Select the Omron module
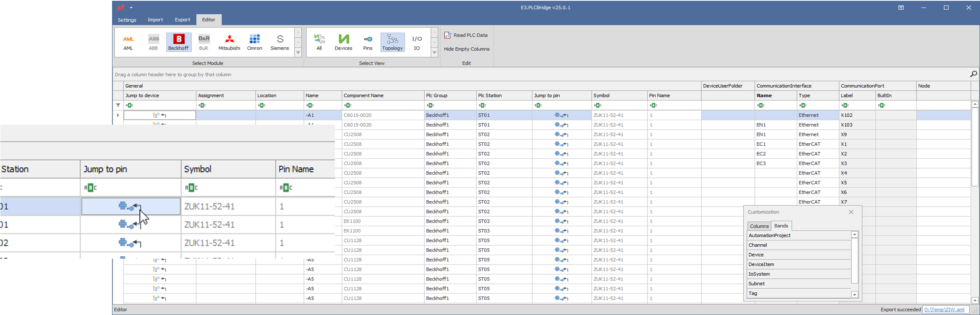980x315 pixels. click(255, 42)
